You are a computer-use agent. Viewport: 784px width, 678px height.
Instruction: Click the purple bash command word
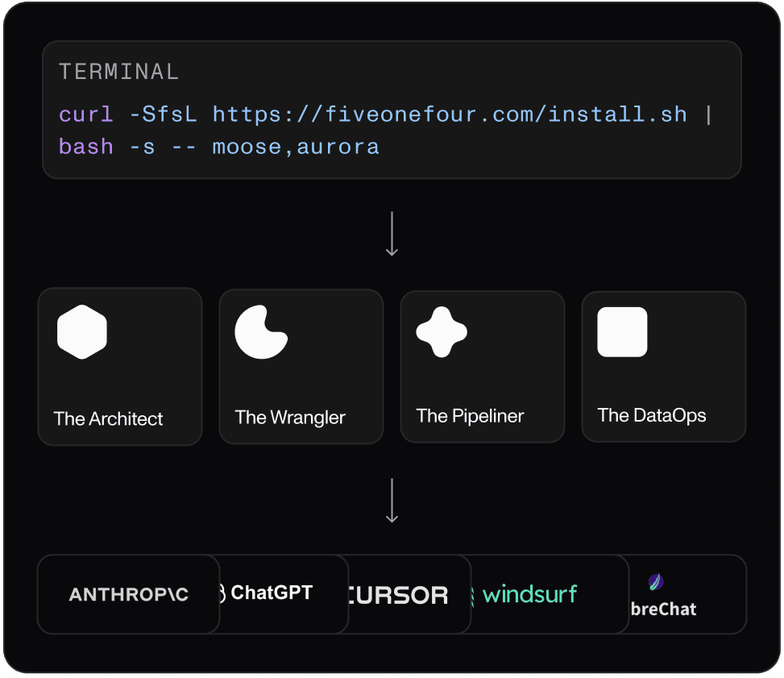86,147
